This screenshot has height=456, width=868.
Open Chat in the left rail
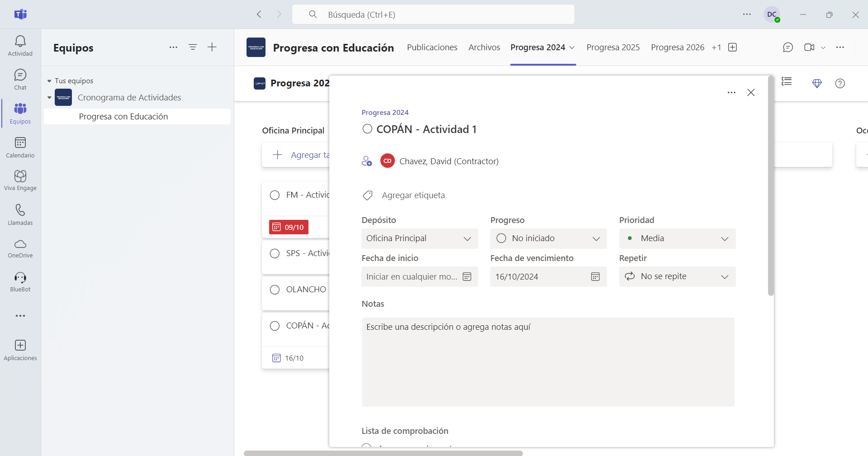(20, 80)
